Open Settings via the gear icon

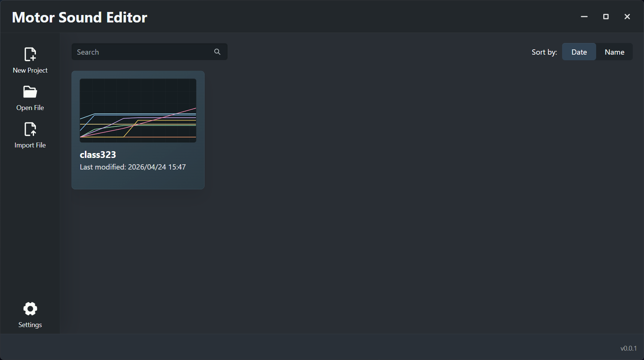(x=30, y=309)
